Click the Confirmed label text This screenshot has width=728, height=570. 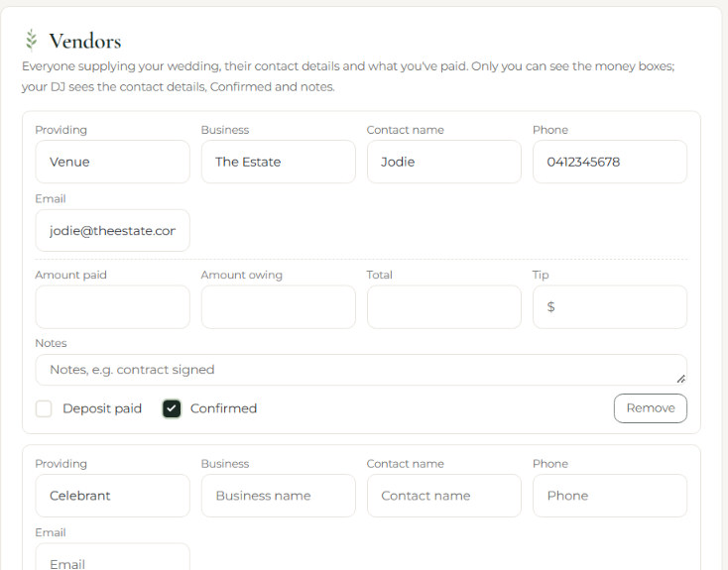[x=223, y=408]
